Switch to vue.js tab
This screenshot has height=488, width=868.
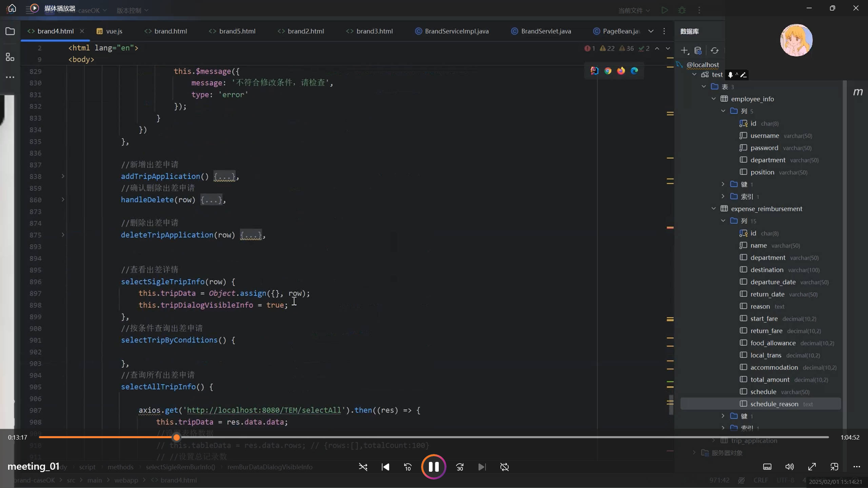pos(110,31)
